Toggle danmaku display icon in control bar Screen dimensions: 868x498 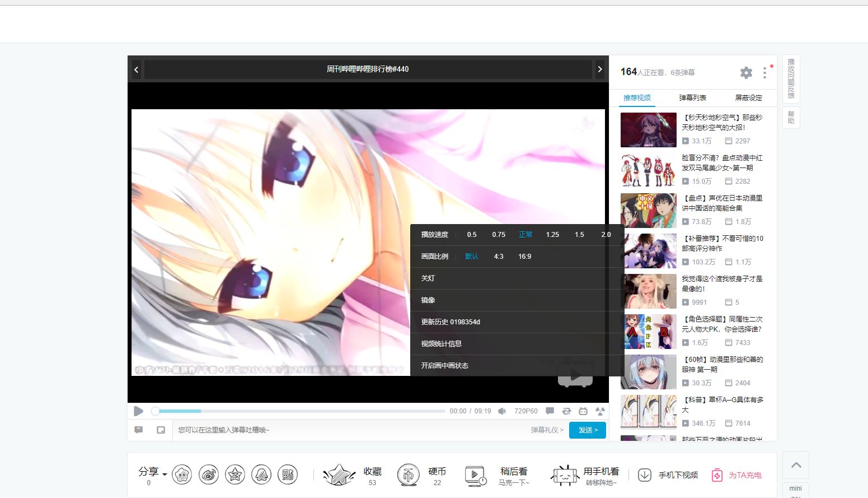pyautogui.click(x=550, y=411)
